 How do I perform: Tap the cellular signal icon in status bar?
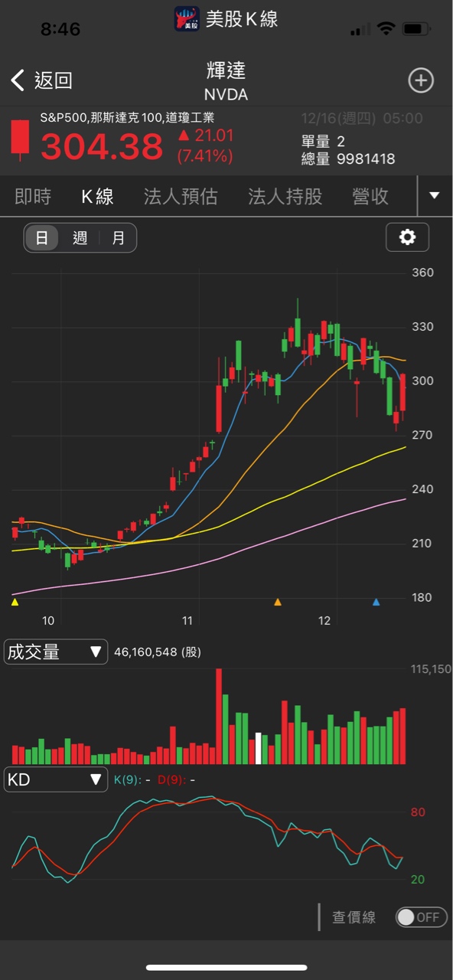[360, 30]
